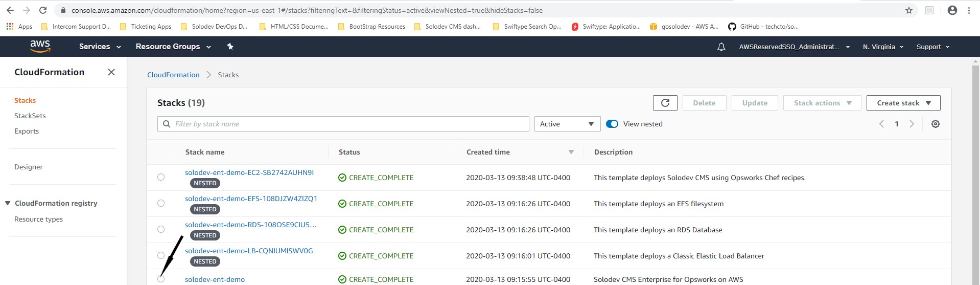
Task: Select the solodev-ent-demo-EFS stack radio button
Action: click(x=161, y=203)
